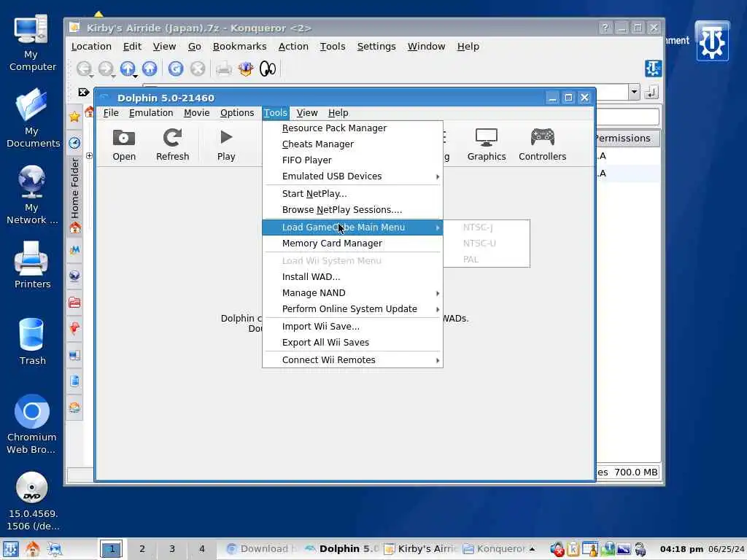Click Konqueror location go button
This screenshot has height=560, width=747.
(x=651, y=92)
